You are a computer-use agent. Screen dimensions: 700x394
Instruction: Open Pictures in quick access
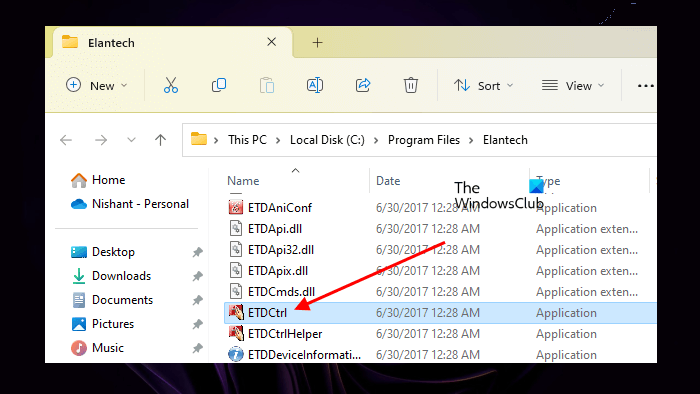click(x=103, y=324)
